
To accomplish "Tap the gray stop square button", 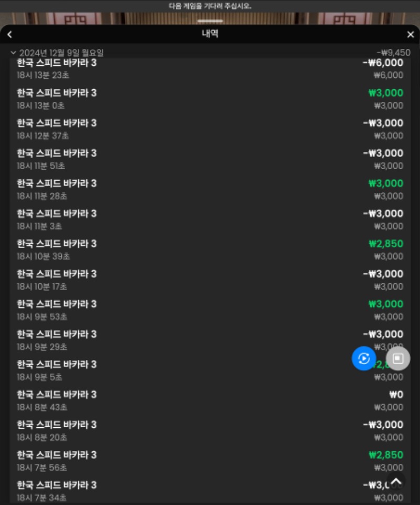I will [398, 358].
